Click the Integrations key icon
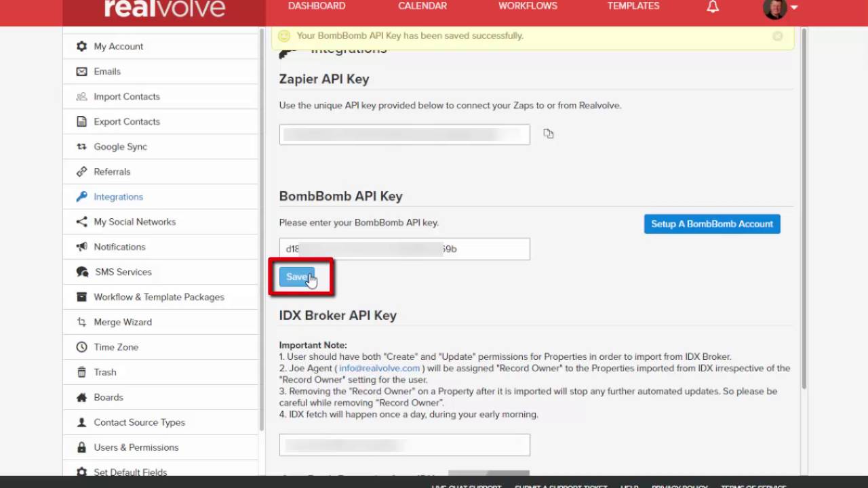The image size is (868, 488). click(x=81, y=197)
